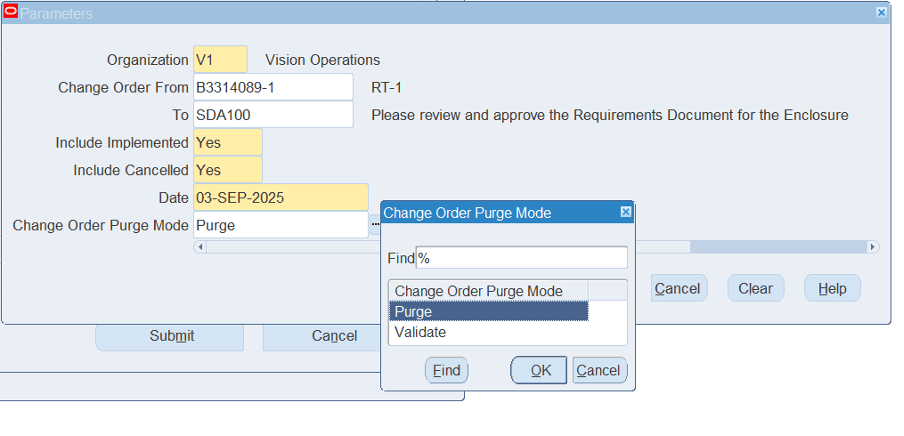Click the Submit button in background window
This screenshot has height=436, width=904.
(x=170, y=337)
